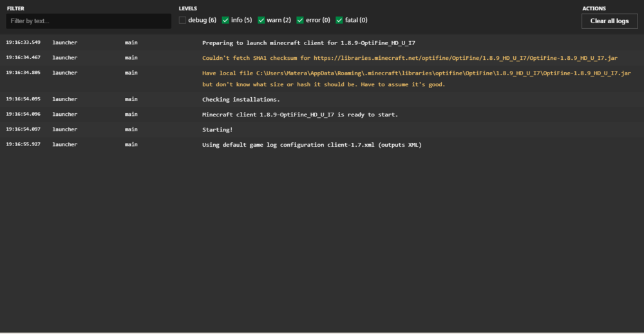Uncheck the warn (2) level checkbox
Image resolution: width=644 pixels, height=334 pixels.
pos(261,20)
